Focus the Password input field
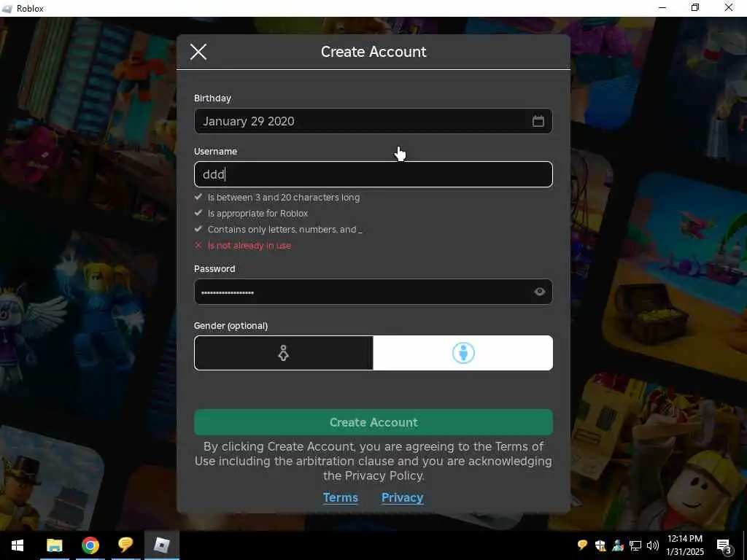 tap(373, 292)
